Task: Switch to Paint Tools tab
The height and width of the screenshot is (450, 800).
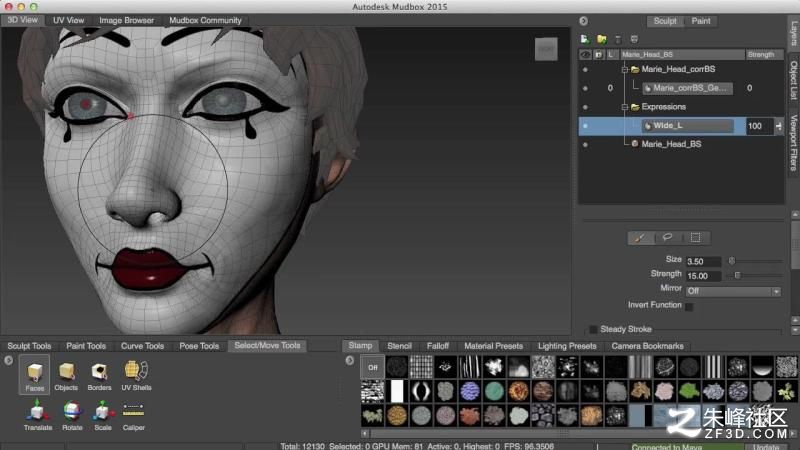Action: [x=86, y=346]
